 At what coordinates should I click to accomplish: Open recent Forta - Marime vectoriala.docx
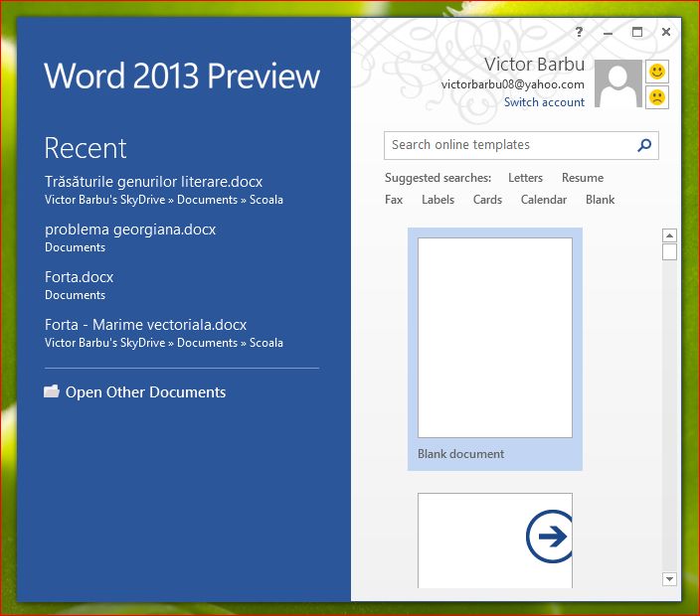click(163, 333)
